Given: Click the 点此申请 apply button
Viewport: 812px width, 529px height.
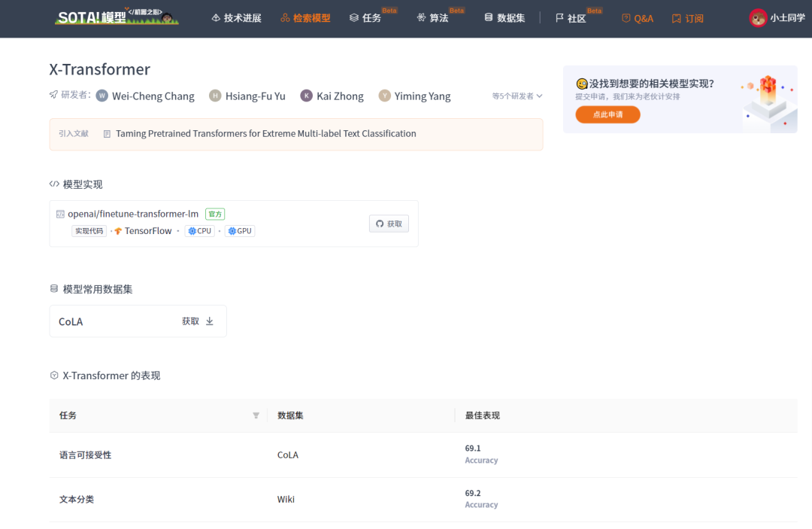Looking at the screenshot, I should (607, 114).
